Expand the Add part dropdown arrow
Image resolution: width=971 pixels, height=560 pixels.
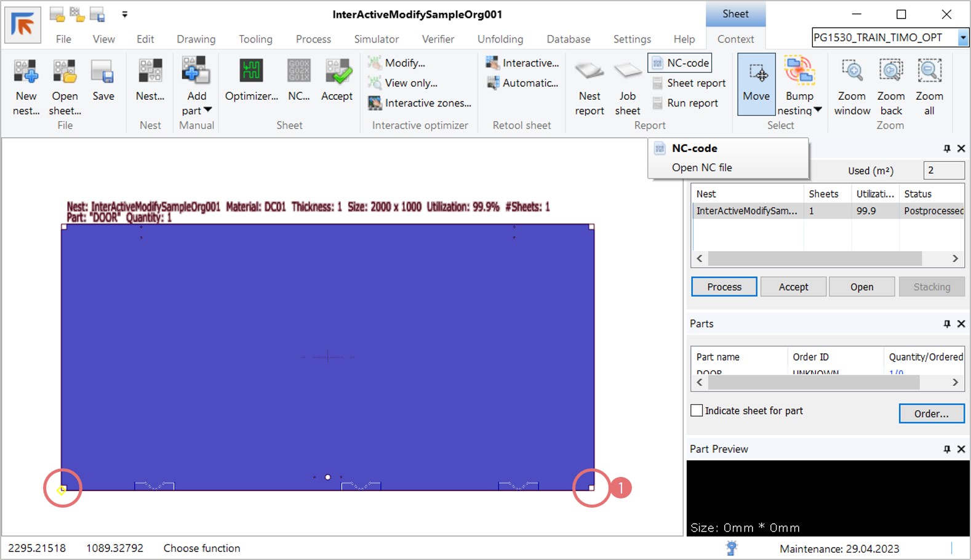click(x=207, y=110)
